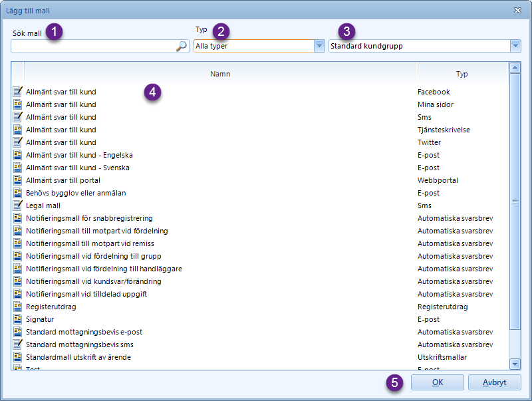
Task: Click the template icon beside name 'Registerutdrag'
Action: pyautogui.click(x=18, y=306)
